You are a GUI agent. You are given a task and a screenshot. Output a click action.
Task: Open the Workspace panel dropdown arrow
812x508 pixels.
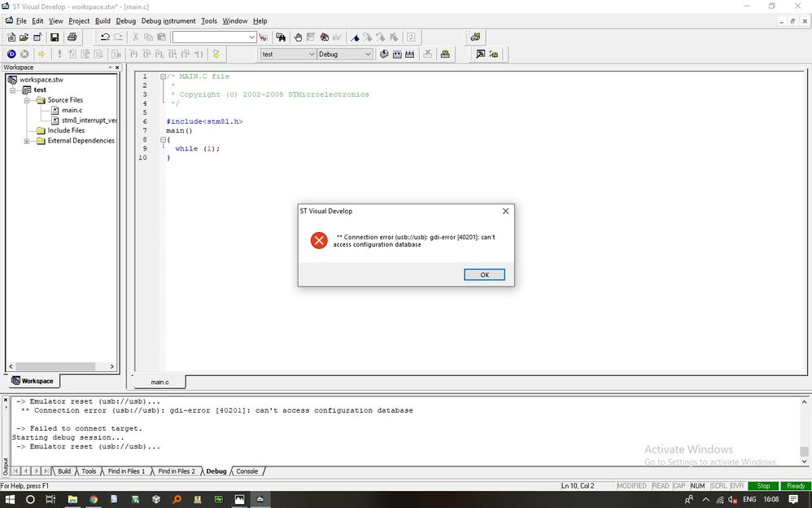pos(111,68)
